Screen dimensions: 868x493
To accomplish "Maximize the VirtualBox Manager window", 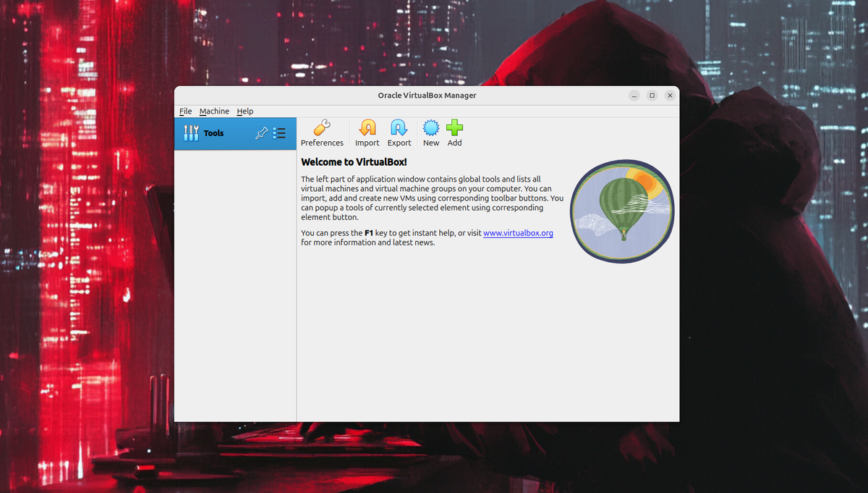I will 652,95.
